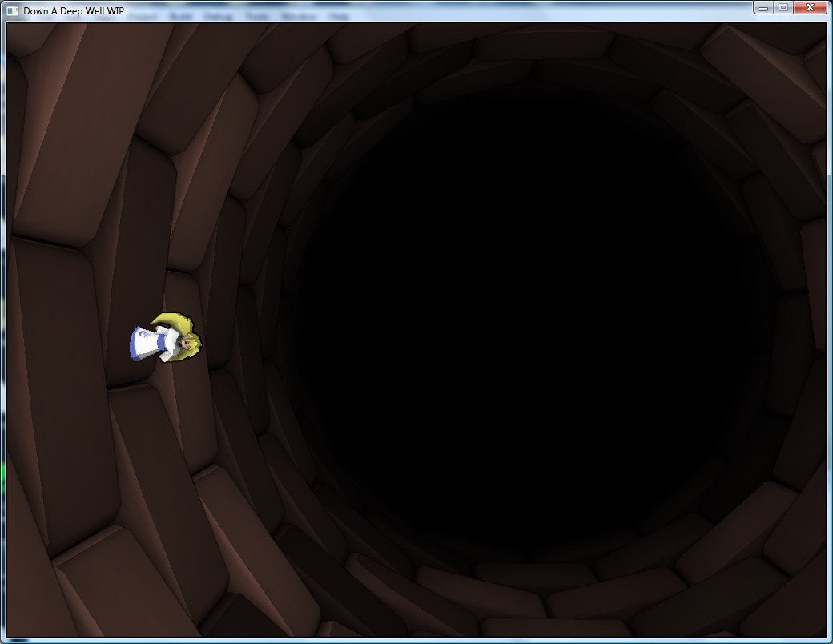Viewport: 833px width, 644px height.
Task: Open the system menu icon in title bar
Action: point(12,11)
